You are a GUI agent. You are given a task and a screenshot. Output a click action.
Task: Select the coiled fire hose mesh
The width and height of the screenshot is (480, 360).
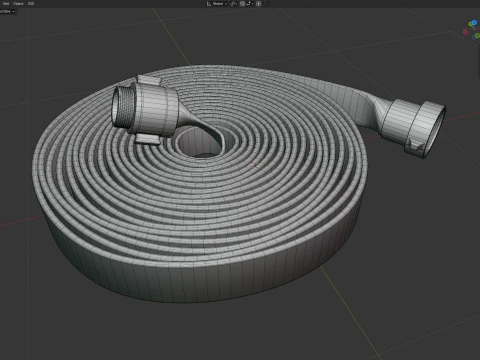[200, 213]
